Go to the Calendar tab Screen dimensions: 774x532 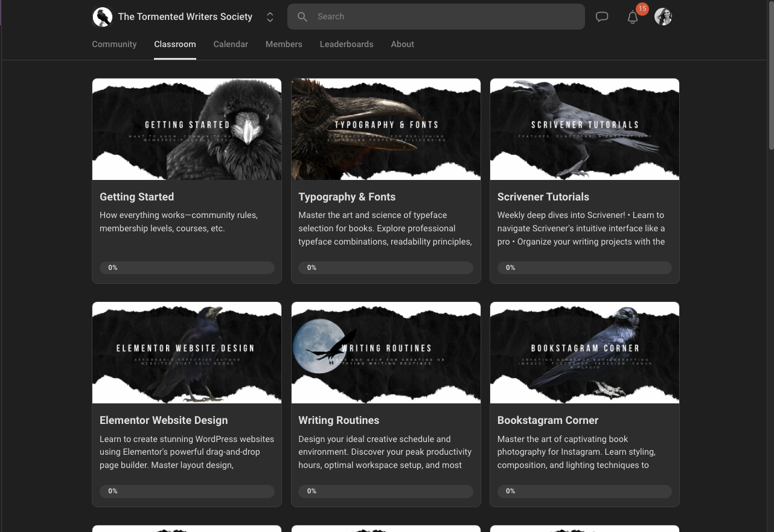pyautogui.click(x=231, y=44)
